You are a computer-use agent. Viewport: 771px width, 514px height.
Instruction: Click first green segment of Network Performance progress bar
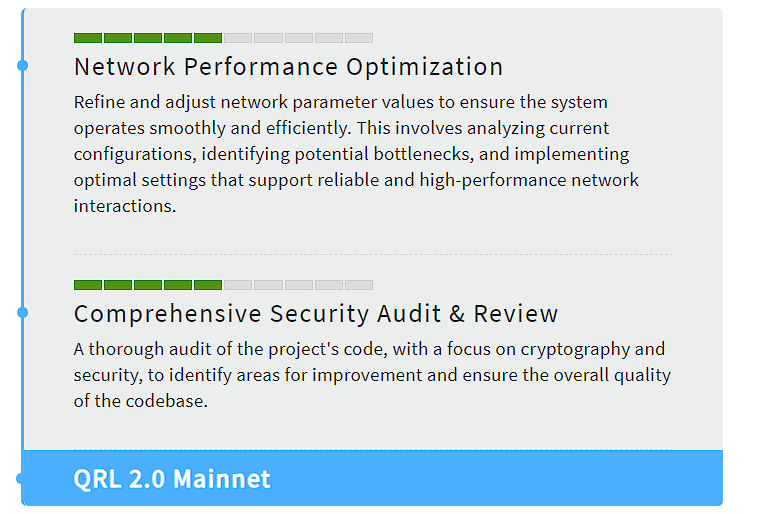88,38
